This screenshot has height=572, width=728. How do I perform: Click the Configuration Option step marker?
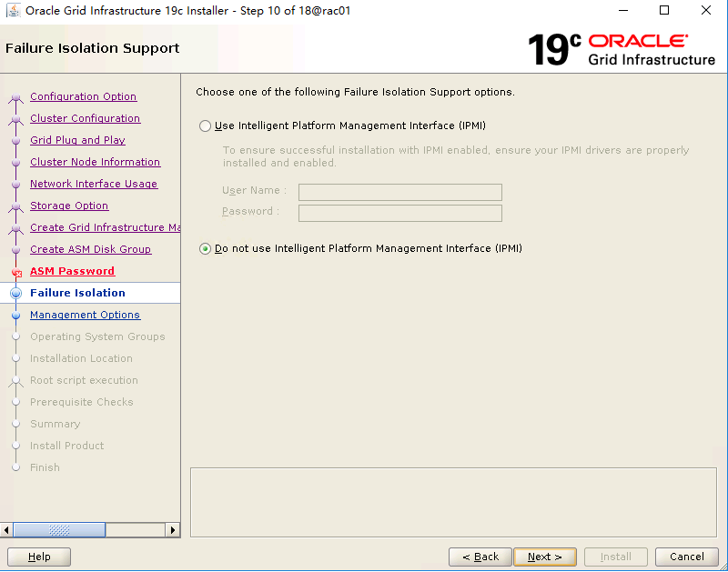(15, 97)
